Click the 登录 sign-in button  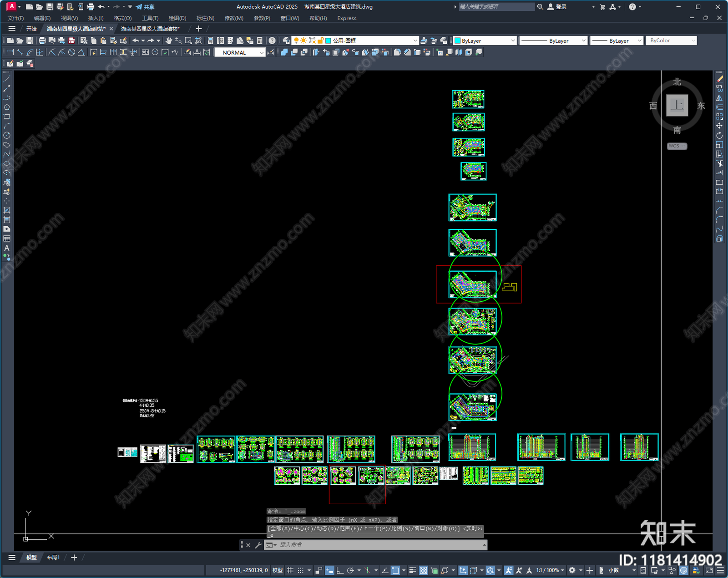pos(557,7)
